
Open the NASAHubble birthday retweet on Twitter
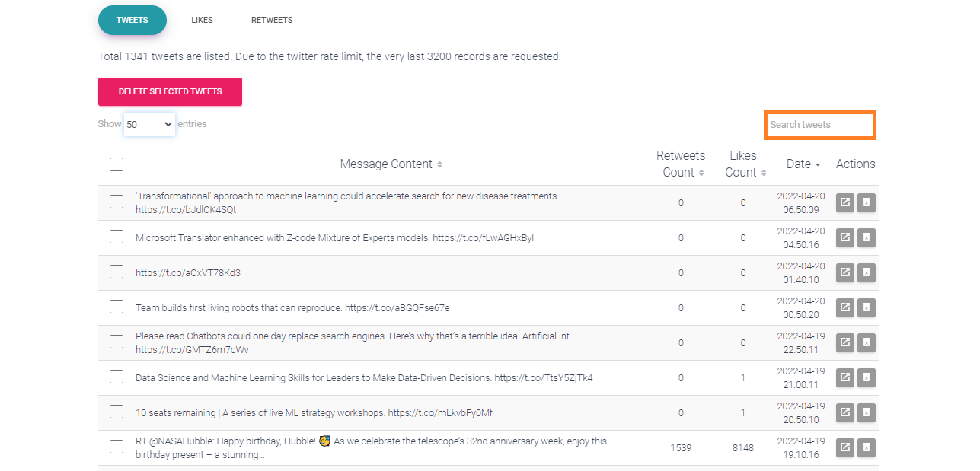point(844,447)
